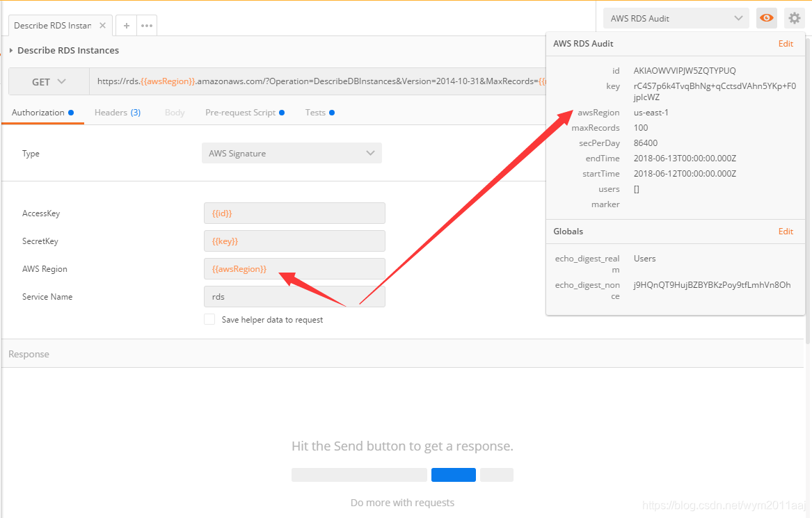
Task: Open tab options via three-dot icon
Action: [147, 25]
